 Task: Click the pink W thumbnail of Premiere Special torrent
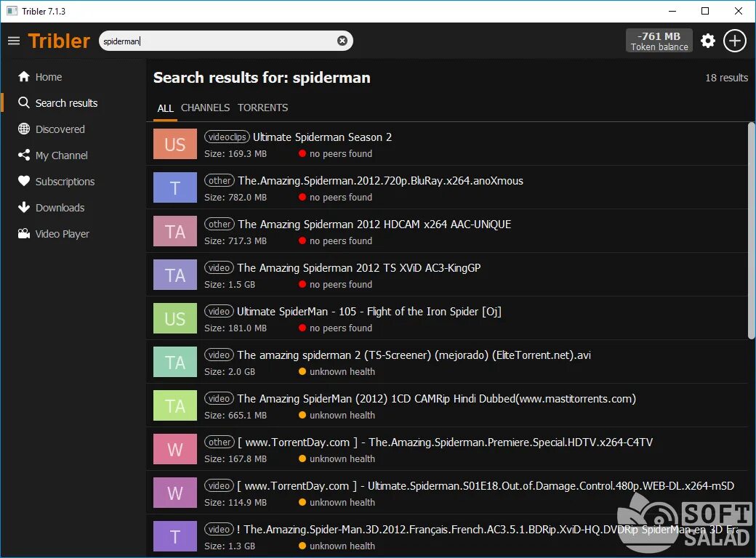point(175,449)
